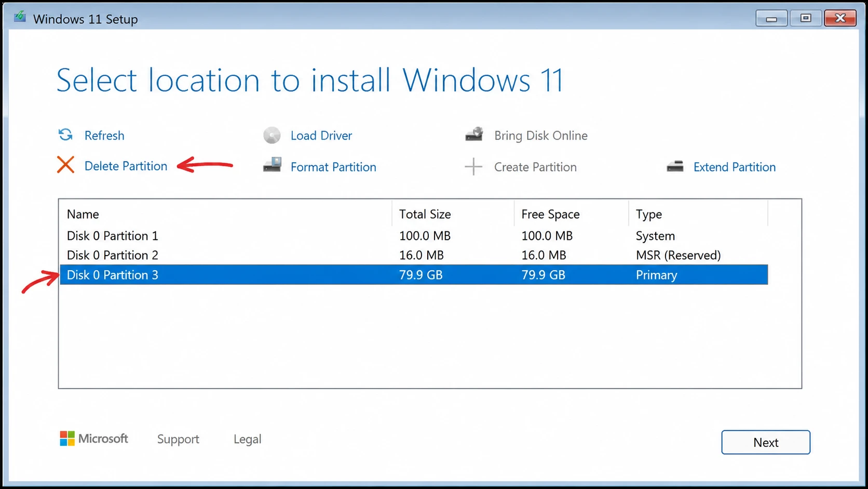The height and width of the screenshot is (489, 868).
Task: Click the Format Partition drive icon
Action: click(272, 165)
